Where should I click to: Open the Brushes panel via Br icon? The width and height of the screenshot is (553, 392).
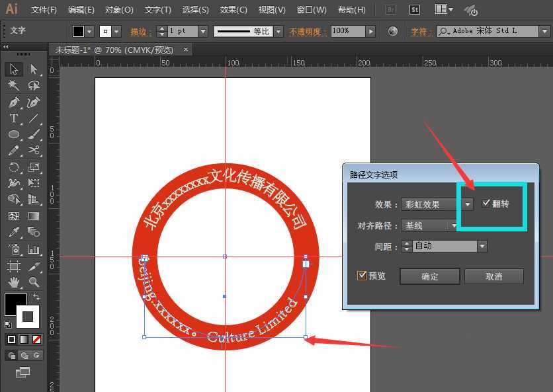click(x=392, y=10)
